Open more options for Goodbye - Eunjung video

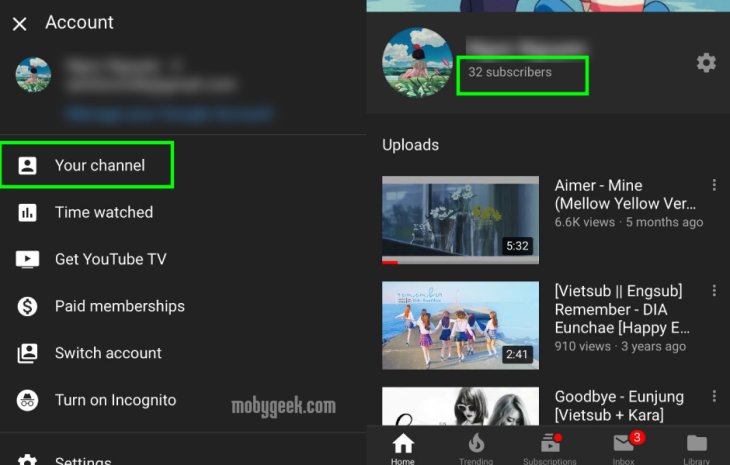point(714,397)
